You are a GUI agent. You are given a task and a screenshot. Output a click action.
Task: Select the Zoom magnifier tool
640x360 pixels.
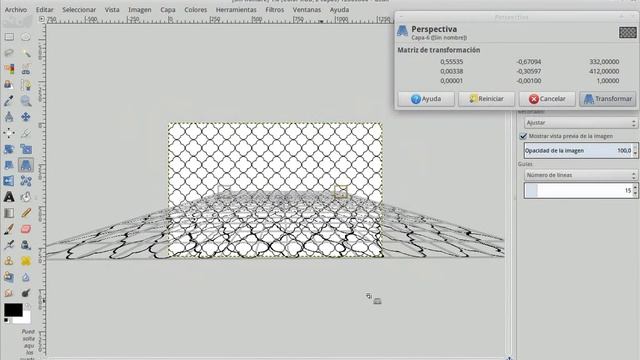click(x=26, y=101)
